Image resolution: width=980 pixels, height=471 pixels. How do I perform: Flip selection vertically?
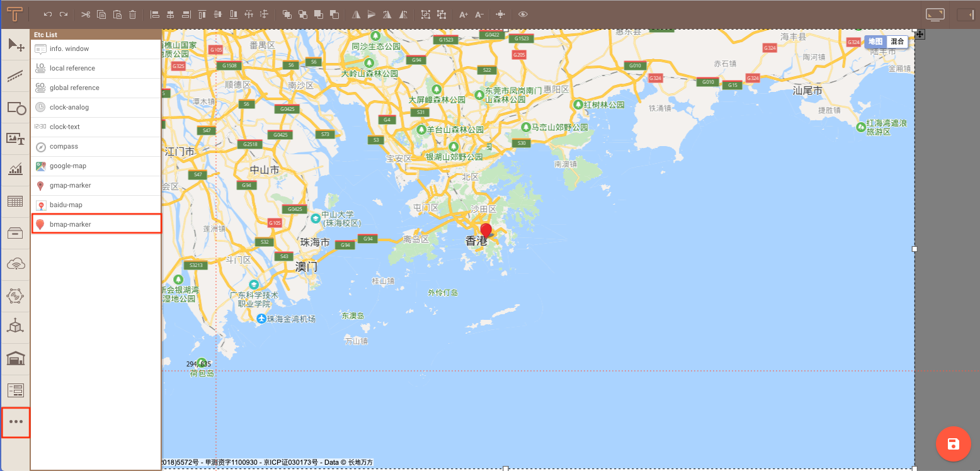(372, 14)
